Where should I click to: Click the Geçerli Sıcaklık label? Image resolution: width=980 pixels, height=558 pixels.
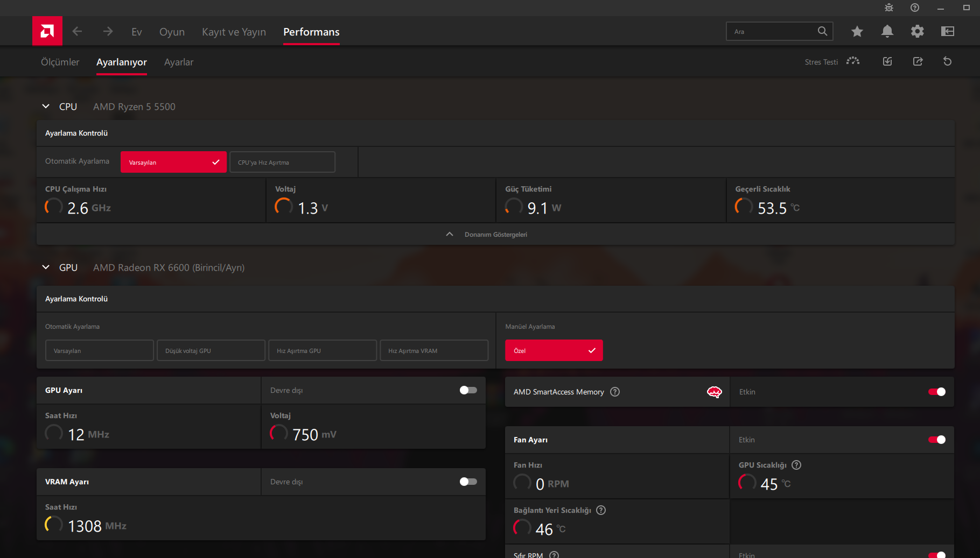click(763, 189)
